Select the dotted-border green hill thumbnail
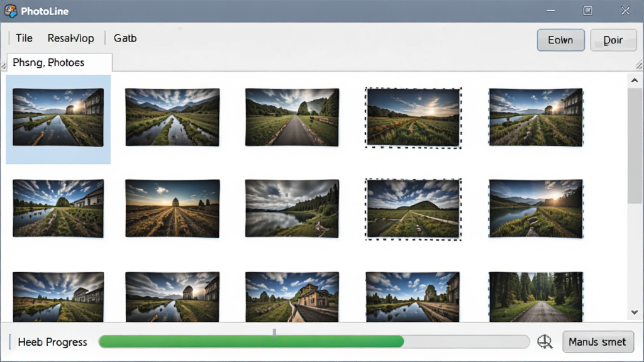The width and height of the screenshot is (644, 362). pos(413,209)
